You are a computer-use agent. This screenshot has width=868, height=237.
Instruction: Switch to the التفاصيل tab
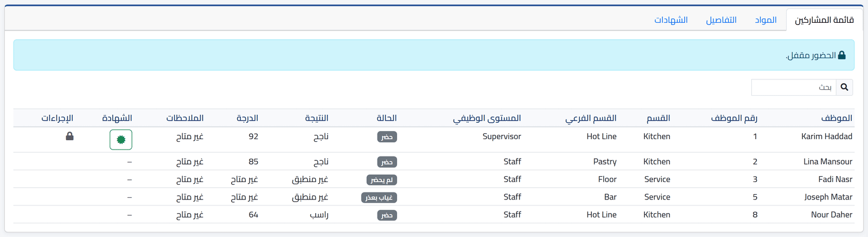pos(721,20)
